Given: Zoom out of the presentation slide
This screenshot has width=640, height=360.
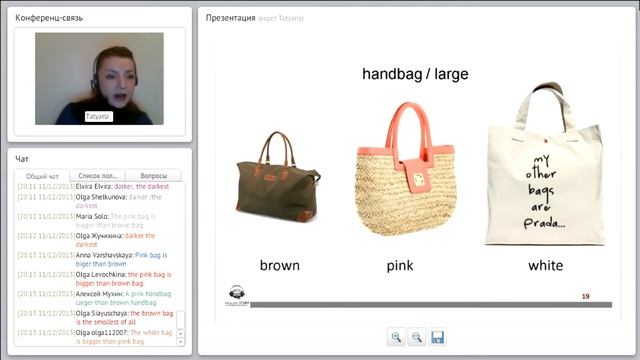Looking at the screenshot, I should (416, 337).
